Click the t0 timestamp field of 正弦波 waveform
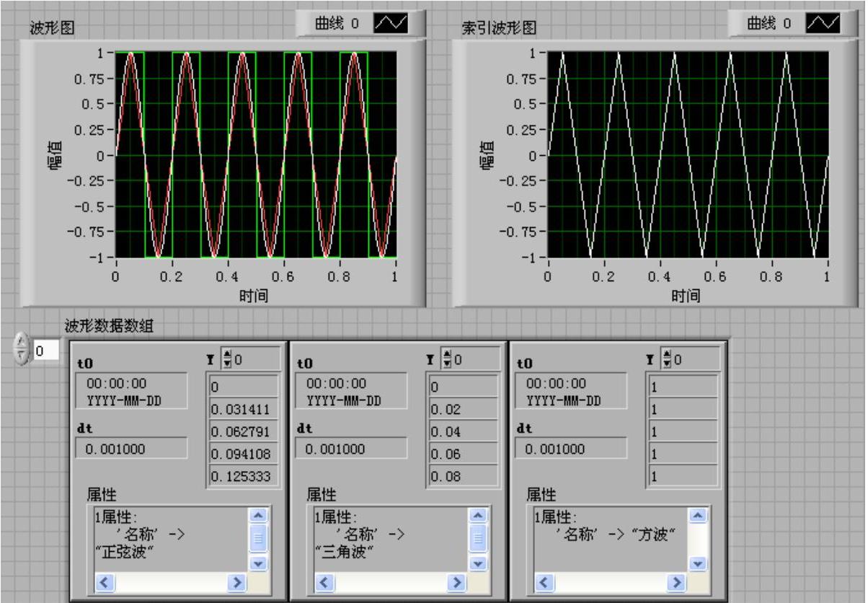The image size is (868, 603). pos(132,392)
